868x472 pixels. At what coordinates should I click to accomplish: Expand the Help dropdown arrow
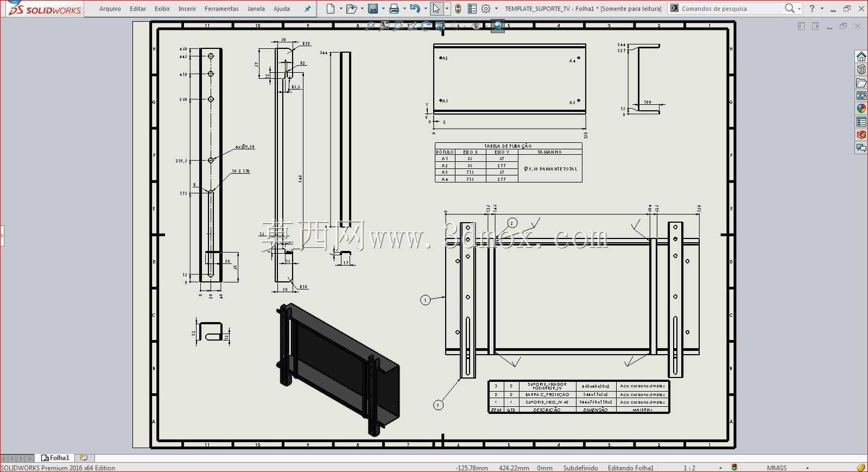(x=822, y=9)
